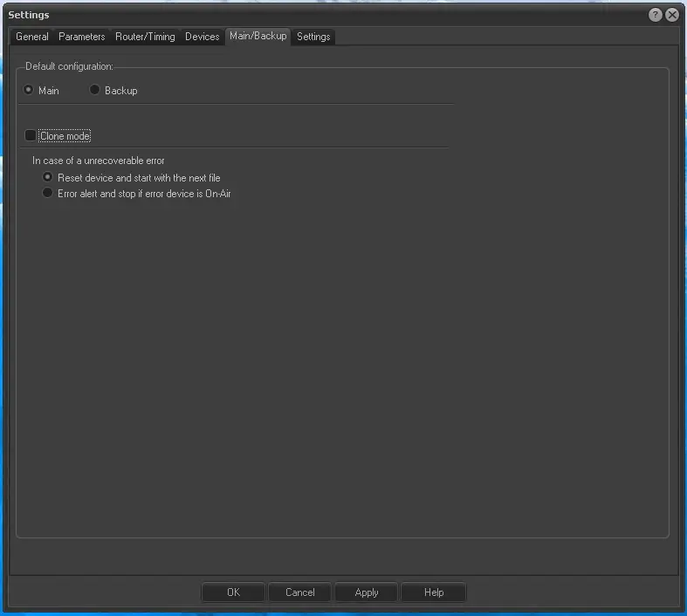The width and height of the screenshot is (687, 616).
Task: Apply the settings changes
Action: (367, 592)
